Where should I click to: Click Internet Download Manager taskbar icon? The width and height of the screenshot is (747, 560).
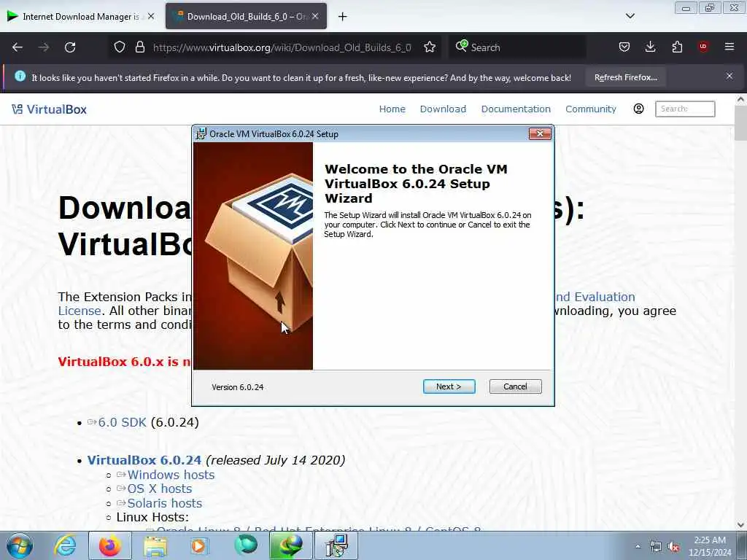(x=291, y=545)
